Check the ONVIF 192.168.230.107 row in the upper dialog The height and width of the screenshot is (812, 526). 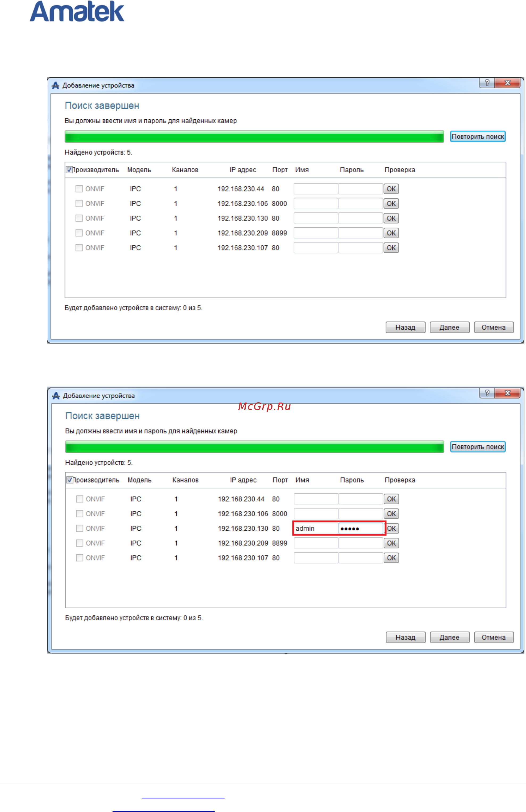point(79,247)
